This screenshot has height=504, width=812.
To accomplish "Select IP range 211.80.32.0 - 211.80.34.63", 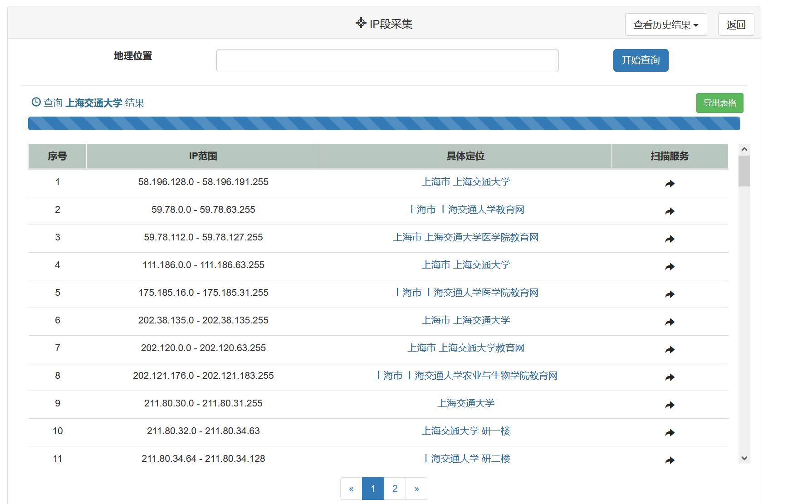I will tap(203, 431).
